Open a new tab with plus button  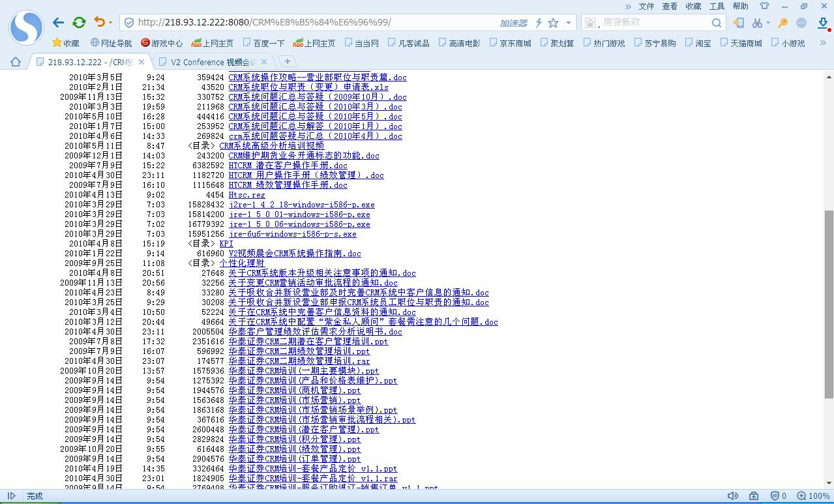pos(286,61)
